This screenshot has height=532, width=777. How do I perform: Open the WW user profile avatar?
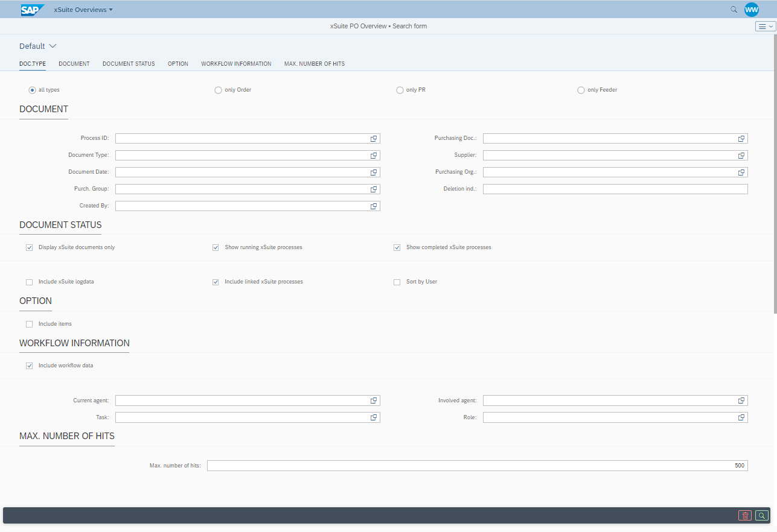[751, 10]
